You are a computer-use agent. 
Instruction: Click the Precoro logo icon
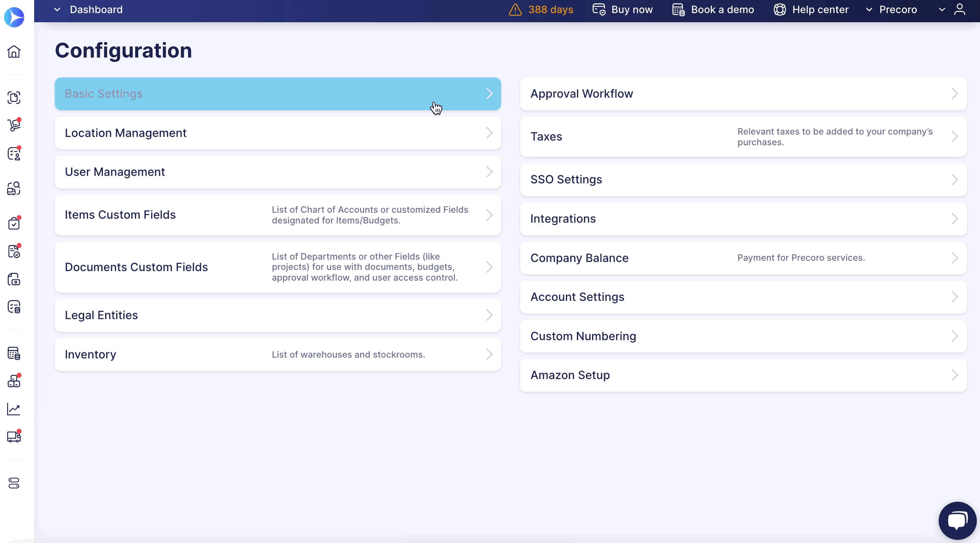pyautogui.click(x=14, y=17)
